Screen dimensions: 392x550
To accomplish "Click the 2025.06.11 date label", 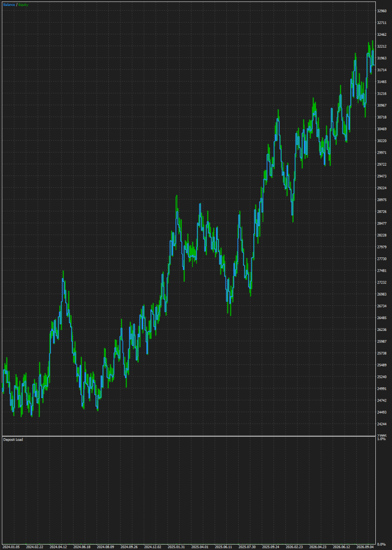I will pyautogui.click(x=223, y=547).
